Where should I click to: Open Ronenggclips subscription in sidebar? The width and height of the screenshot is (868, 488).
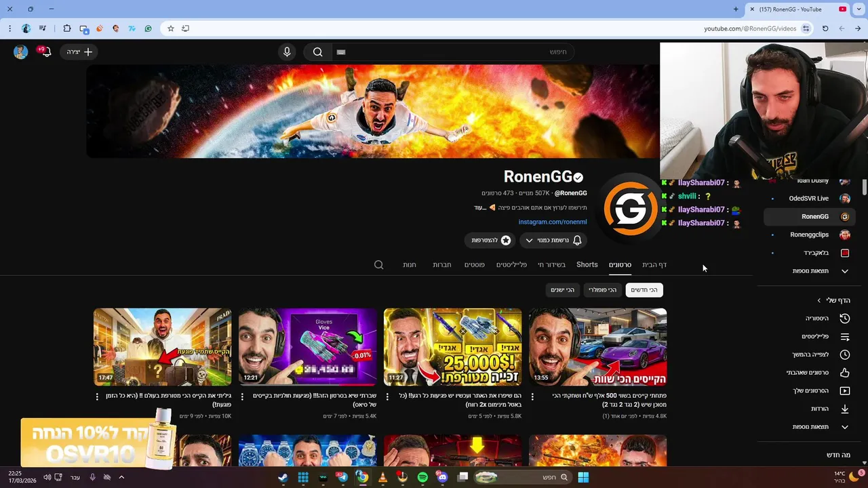[808, 235]
